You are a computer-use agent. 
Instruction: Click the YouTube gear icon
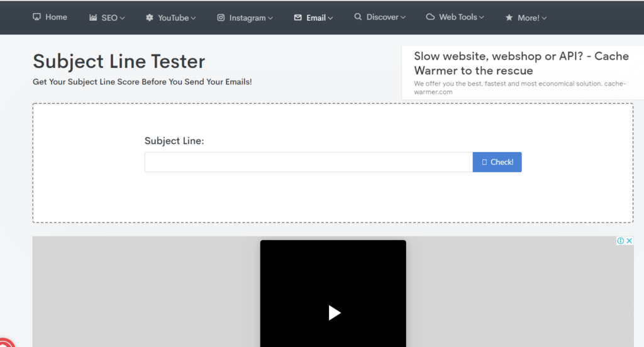coord(150,17)
